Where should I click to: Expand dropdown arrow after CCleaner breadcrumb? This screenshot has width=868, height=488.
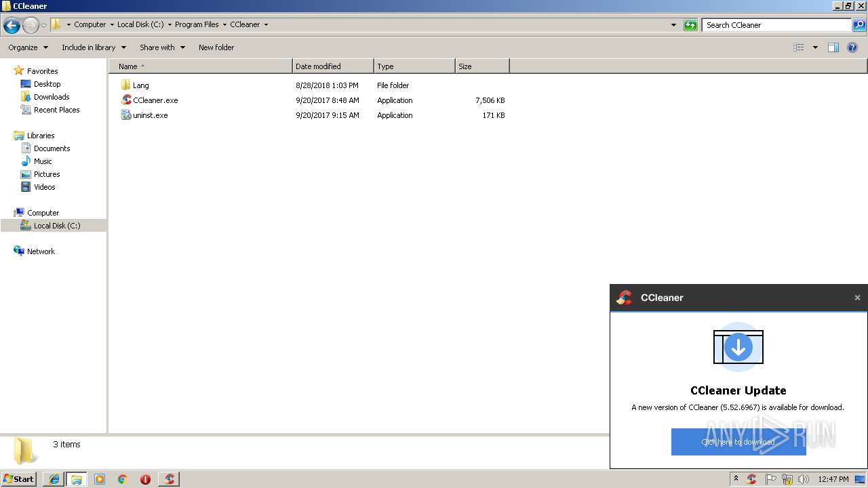point(266,24)
